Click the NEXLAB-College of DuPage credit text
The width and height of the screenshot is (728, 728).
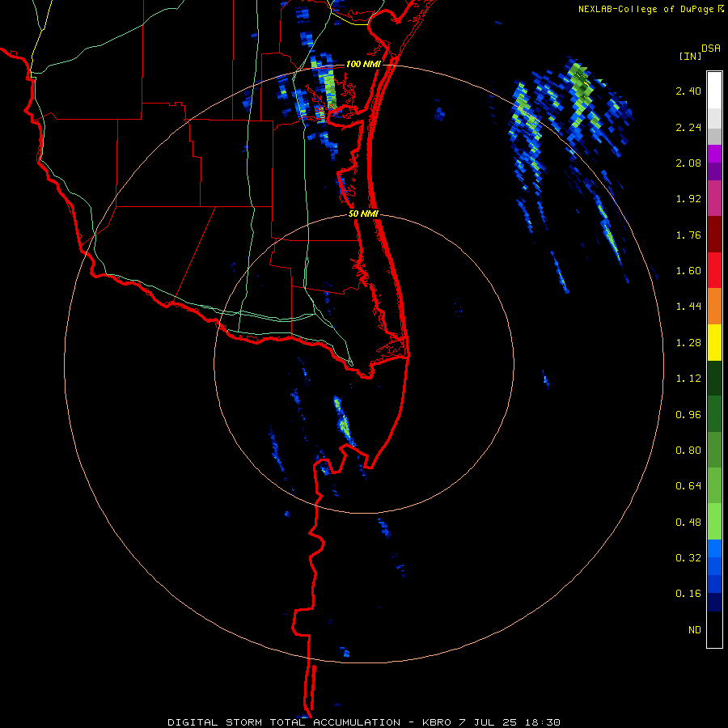(x=647, y=9)
